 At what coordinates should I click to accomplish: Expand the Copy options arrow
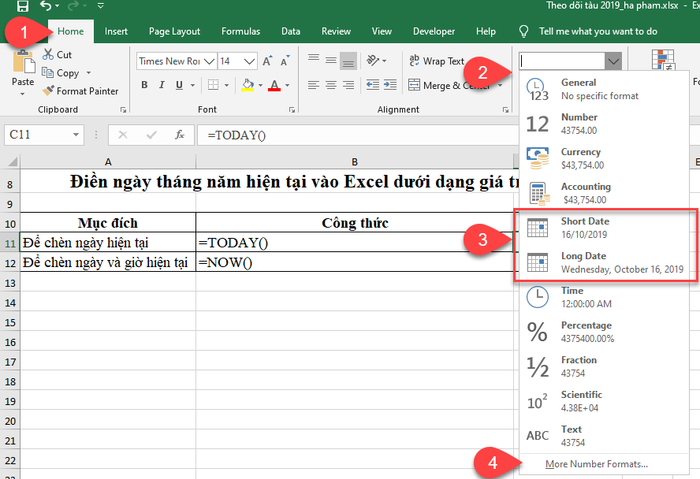click(88, 73)
